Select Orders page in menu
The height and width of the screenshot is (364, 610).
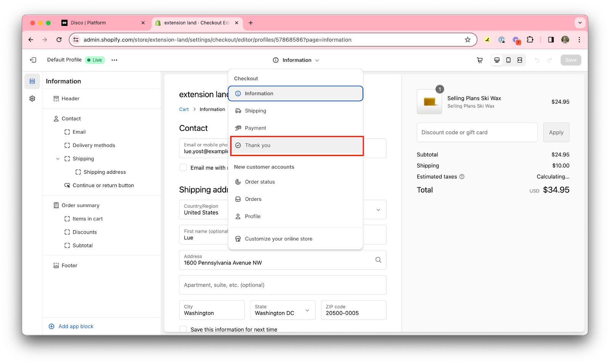(295, 199)
